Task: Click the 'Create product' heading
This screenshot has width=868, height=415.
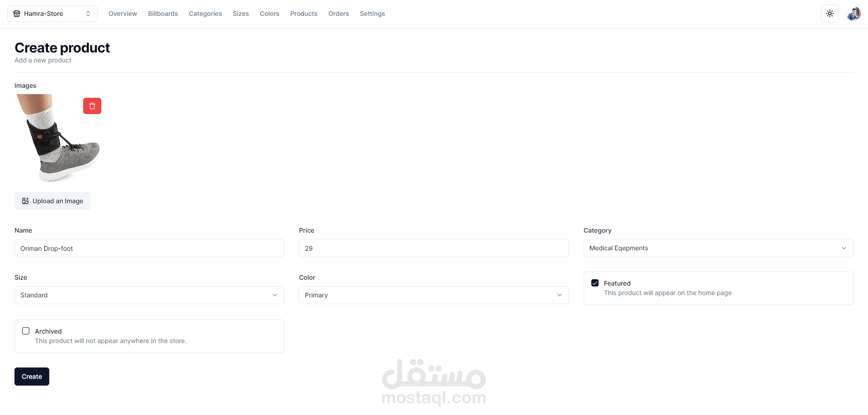Action: coord(62,48)
